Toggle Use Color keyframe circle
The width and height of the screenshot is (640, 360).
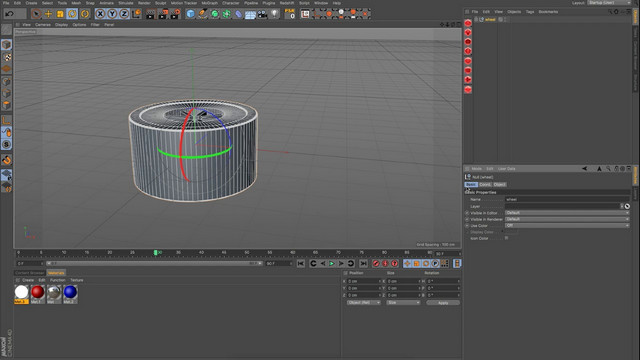point(467,226)
